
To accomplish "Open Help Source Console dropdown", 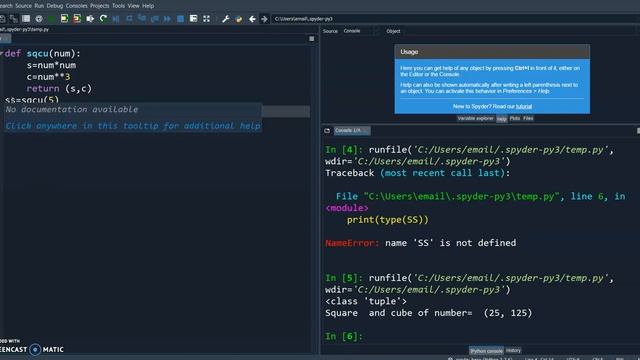I will (360, 31).
